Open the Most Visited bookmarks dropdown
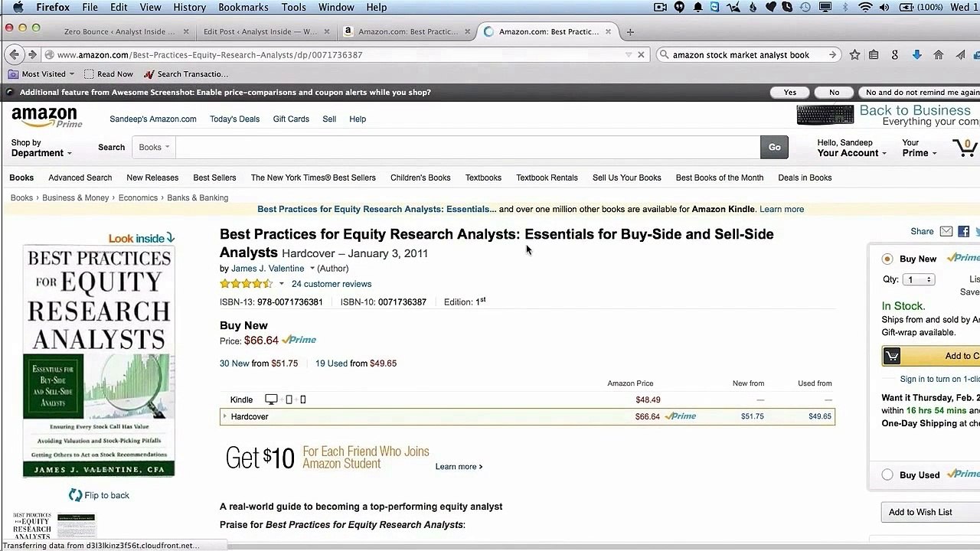This screenshot has width=980, height=551. (x=41, y=74)
